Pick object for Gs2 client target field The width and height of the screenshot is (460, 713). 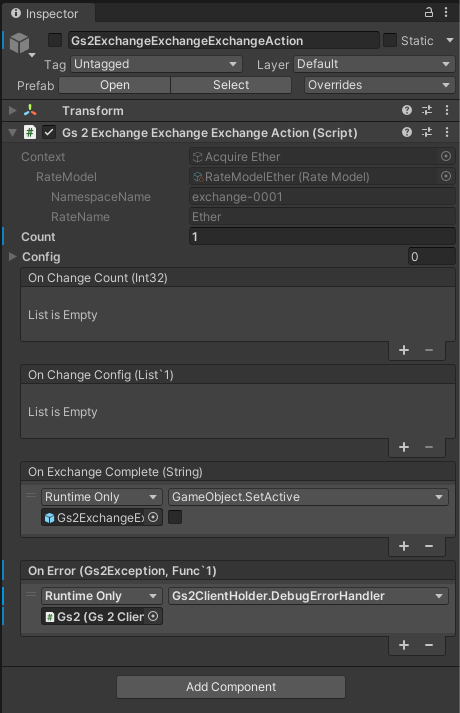[153, 616]
